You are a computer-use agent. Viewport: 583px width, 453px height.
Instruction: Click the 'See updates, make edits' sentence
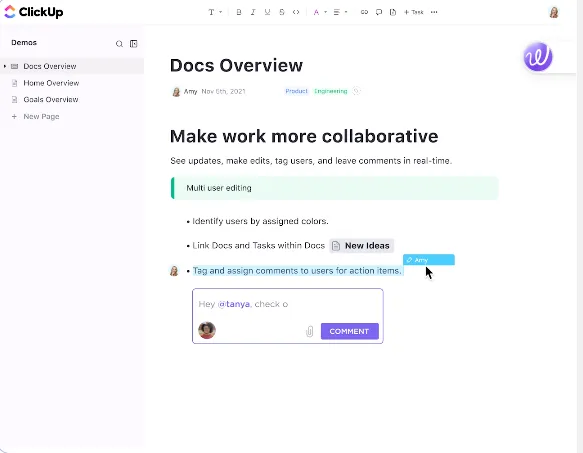[x=311, y=161]
